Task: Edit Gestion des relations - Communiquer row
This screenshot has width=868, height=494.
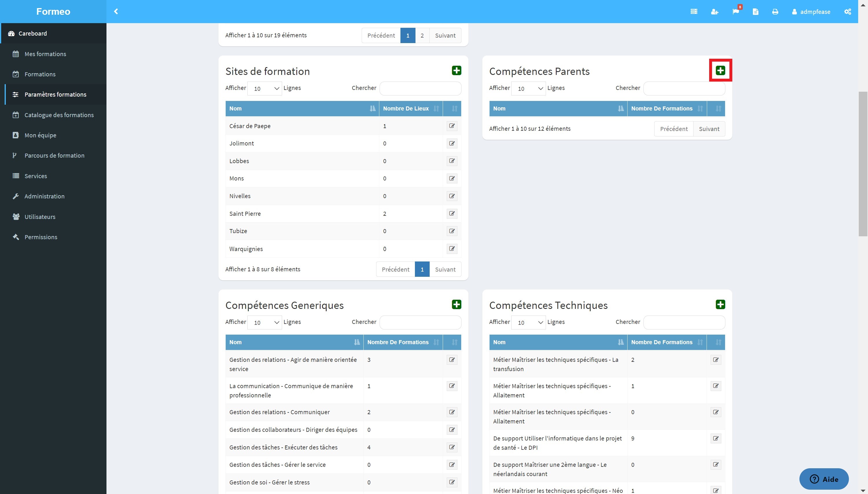Action: click(x=452, y=412)
